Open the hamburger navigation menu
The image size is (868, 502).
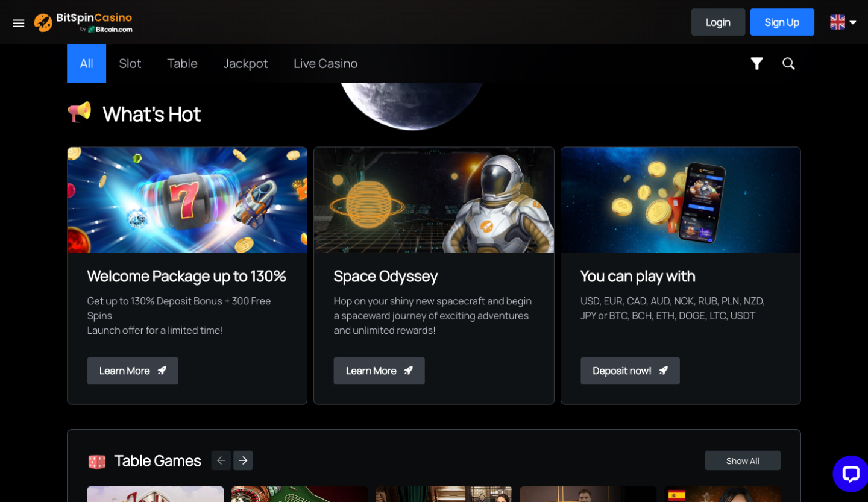(19, 23)
